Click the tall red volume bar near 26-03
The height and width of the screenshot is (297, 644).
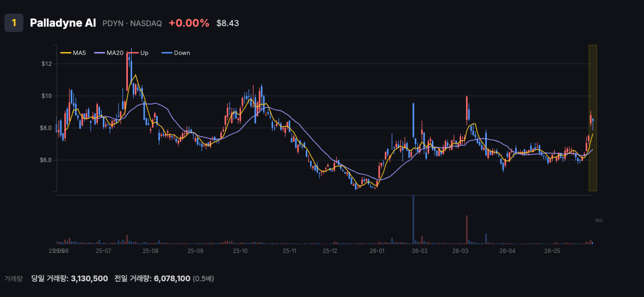(x=467, y=230)
